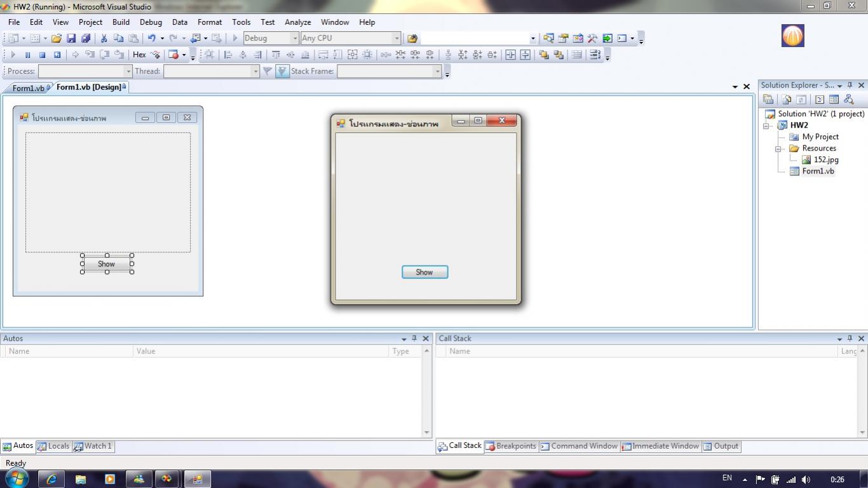Click the Copy icon in the toolbar
Screen dimensions: 868x488
118,38
